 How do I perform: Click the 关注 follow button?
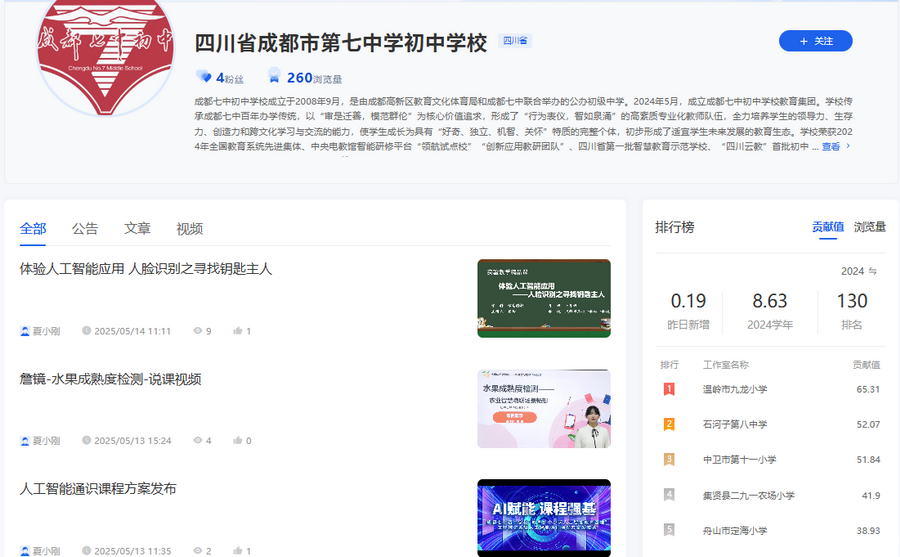pyautogui.click(x=815, y=41)
